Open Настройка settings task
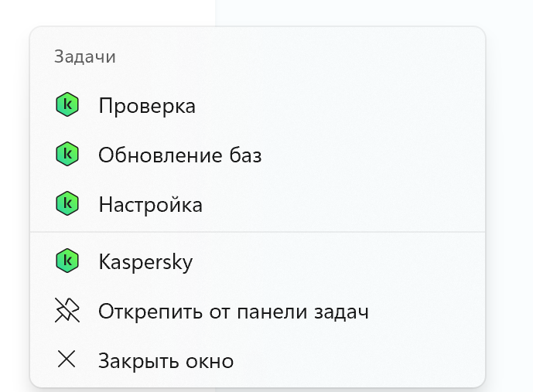 (258, 204)
